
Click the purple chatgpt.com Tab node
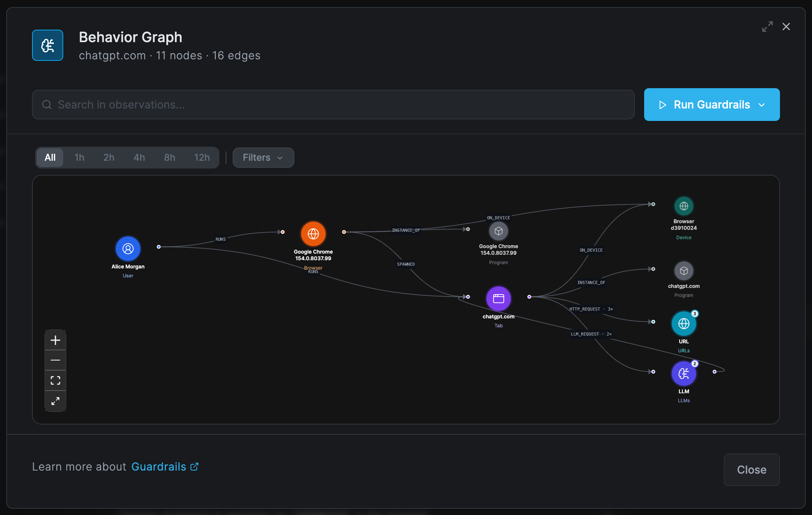(499, 298)
